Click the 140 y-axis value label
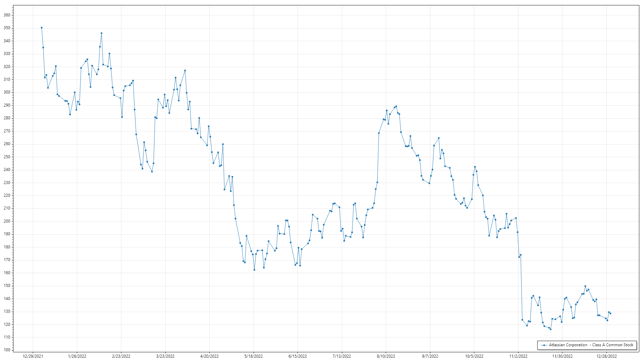 tap(7, 298)
